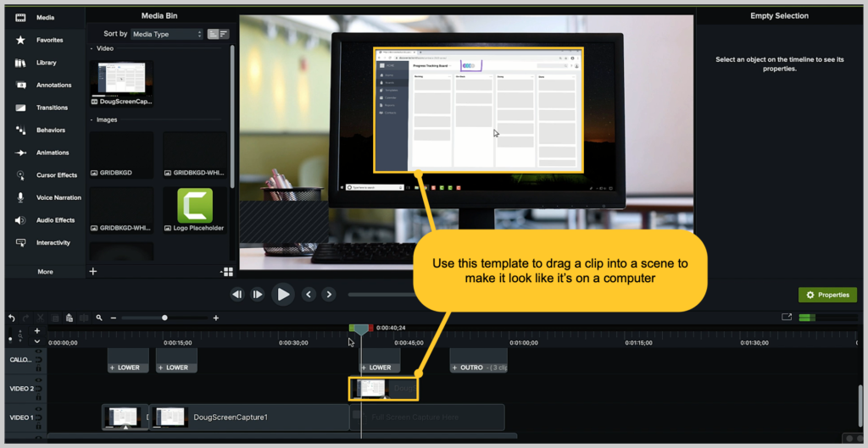Viewport: 868px width, 448px height.
Task: Hide the VIDEO 2 track with eye icon
Action: (39, 380)
